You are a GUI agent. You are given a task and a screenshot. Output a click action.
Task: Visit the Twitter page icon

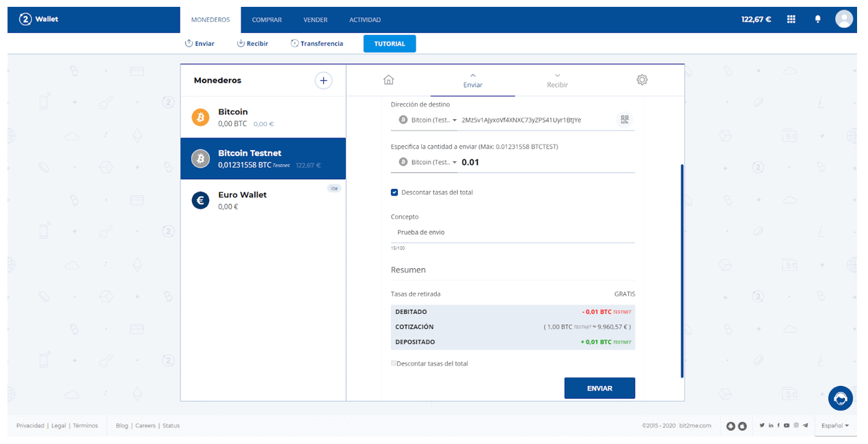coord(762,426)
